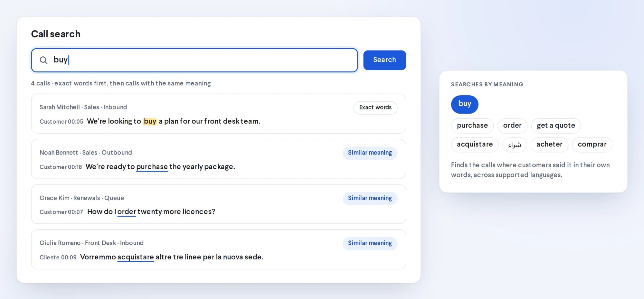
Task: Click the blue Search button
Action: click(384, 60)
